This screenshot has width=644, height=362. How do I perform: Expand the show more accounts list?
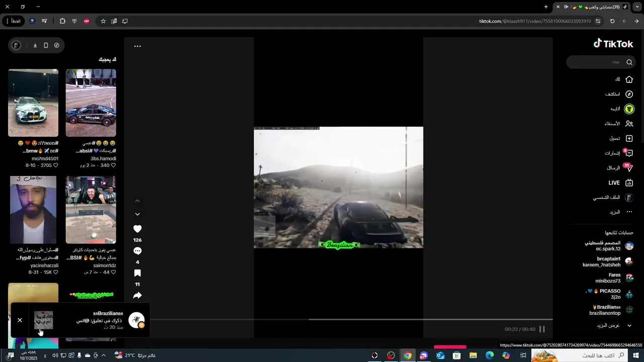coord(615,325)
